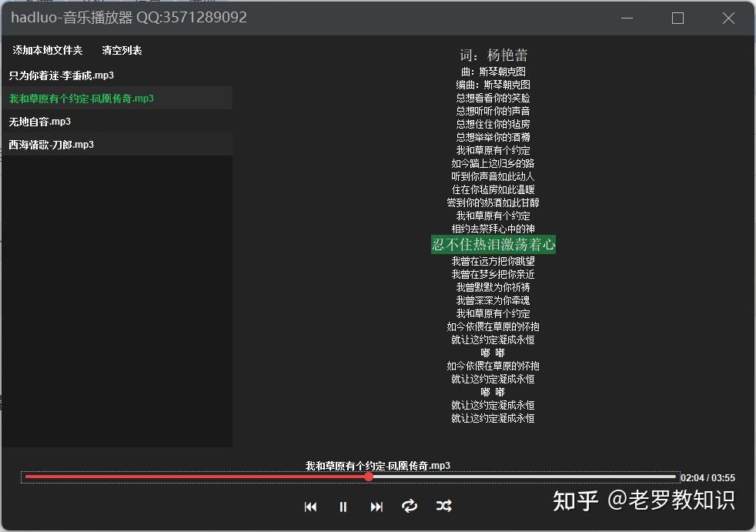Image resolution: width=756 pixels, height=532 pixels.
Task: Select the highlighted green song 我和草原有个约定-凤凰传奇.mp3
Action: 79,99
